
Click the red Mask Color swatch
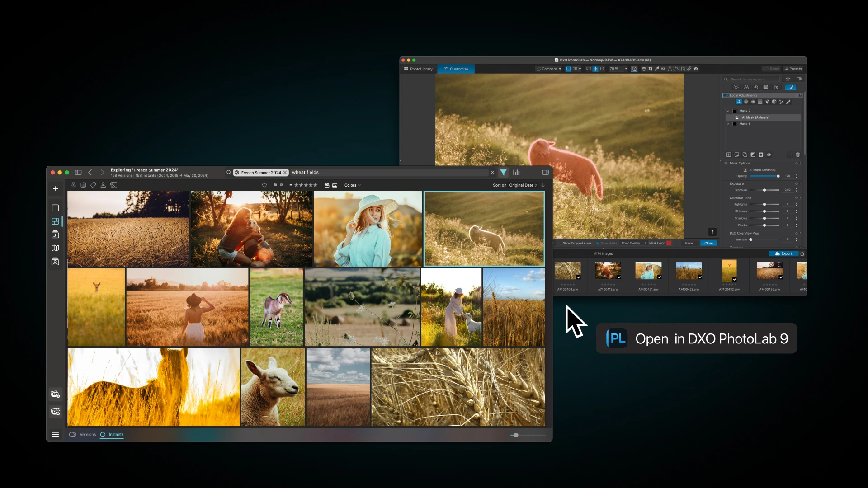pos(669,243)
